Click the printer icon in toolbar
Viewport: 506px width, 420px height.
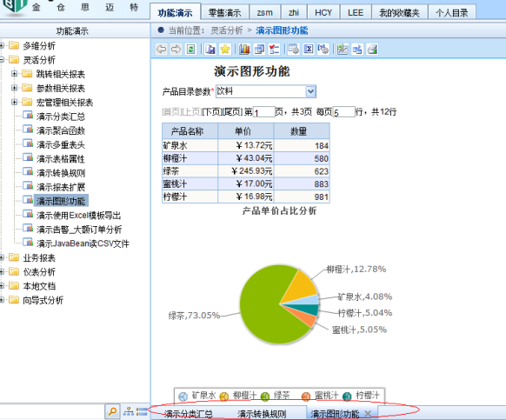coord(372,50)
